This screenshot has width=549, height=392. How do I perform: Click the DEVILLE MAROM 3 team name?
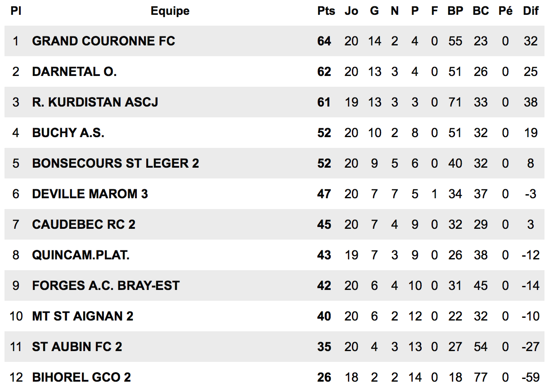(90, 194)
